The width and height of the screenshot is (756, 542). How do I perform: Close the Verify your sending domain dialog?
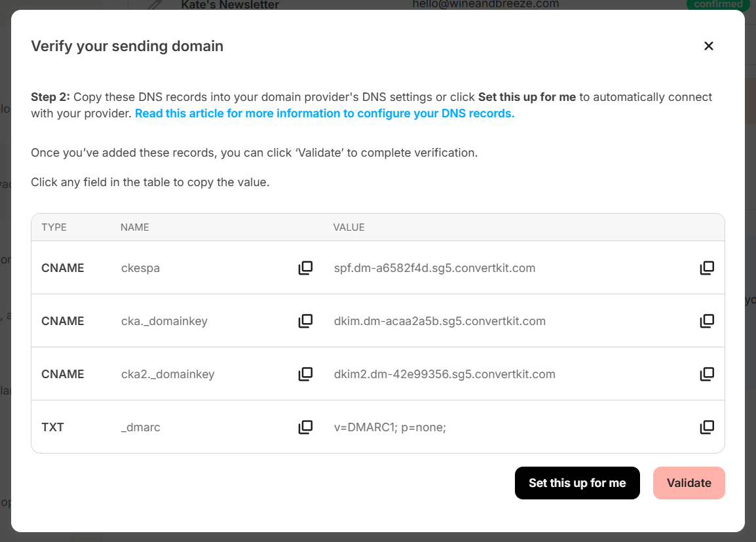pyautogui.click(x=708, y=46)
